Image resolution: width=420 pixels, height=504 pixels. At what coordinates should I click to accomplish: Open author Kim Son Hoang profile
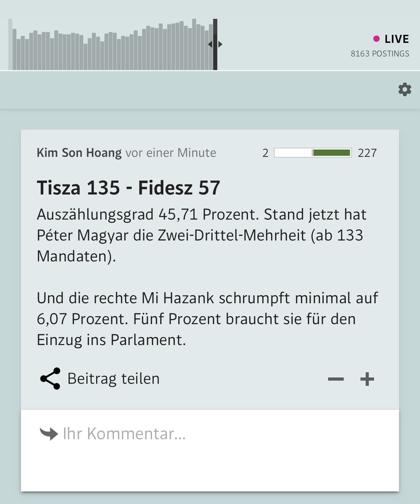coord(79,152)
